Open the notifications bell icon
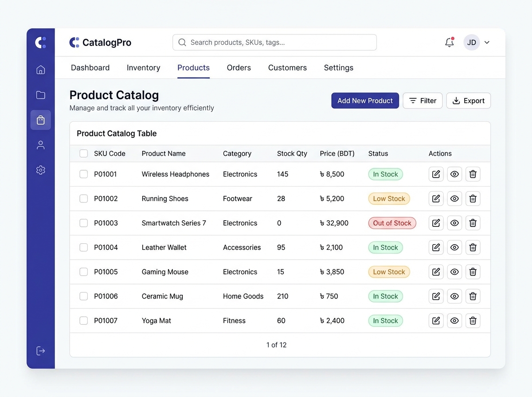 click(450, 42)
